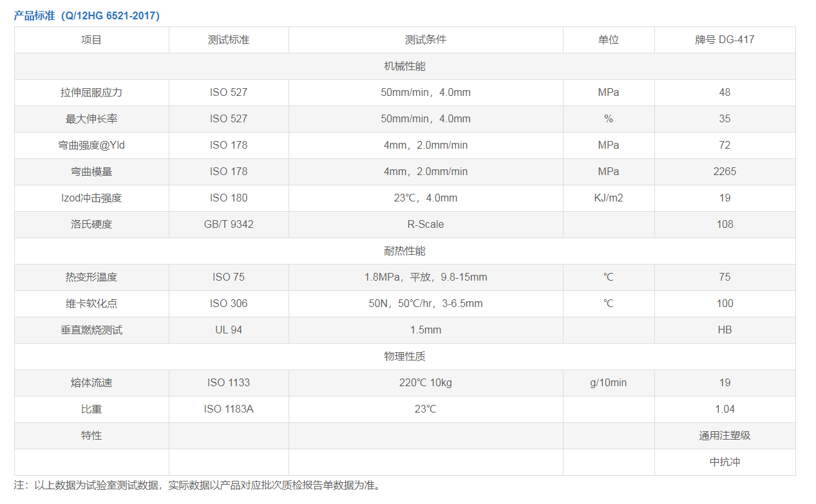This screenshot has height=504, width=816.
Task: Click the 物理性质 section row
Action: 405,357
